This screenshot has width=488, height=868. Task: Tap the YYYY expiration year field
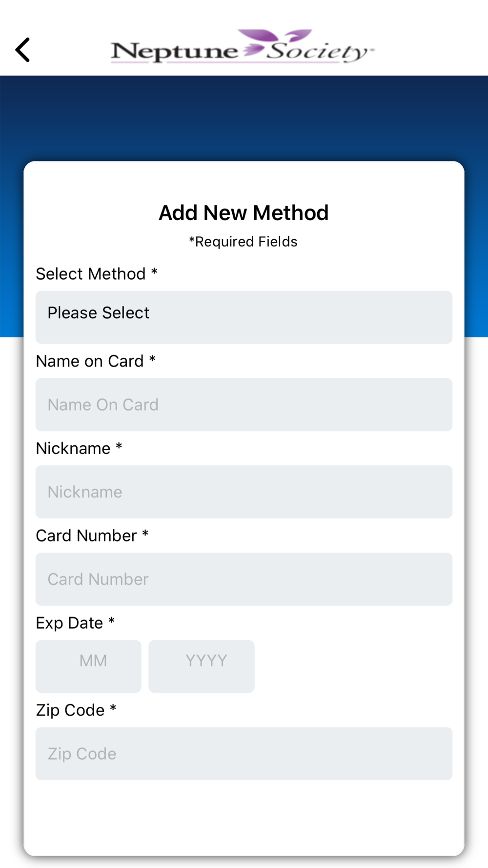point(202,666)
